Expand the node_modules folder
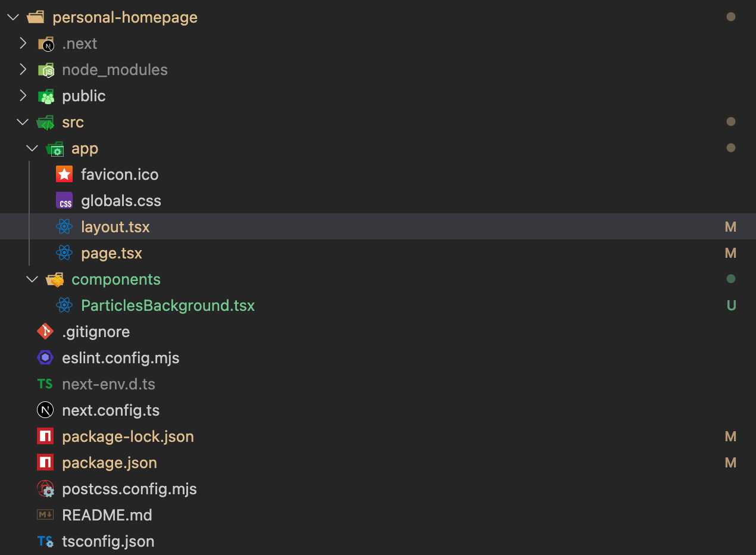Viewport: 756px width, 555px height. tap(23, 69)
